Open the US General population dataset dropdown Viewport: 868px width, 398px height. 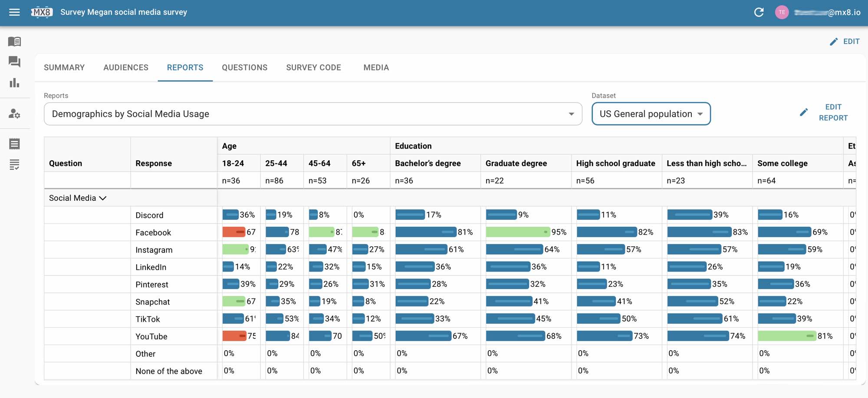(651, 114)
